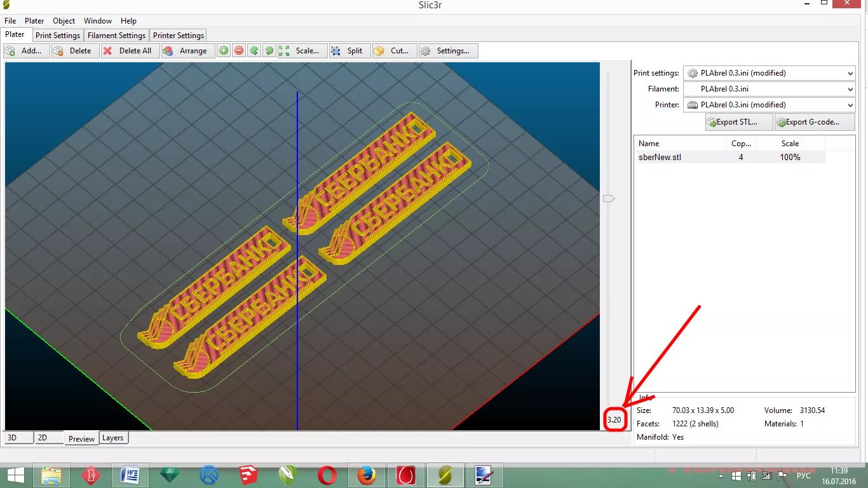Screen dimensions: 868x488
Task: Click the Export STL... button
Action: (x=739, y=122)
